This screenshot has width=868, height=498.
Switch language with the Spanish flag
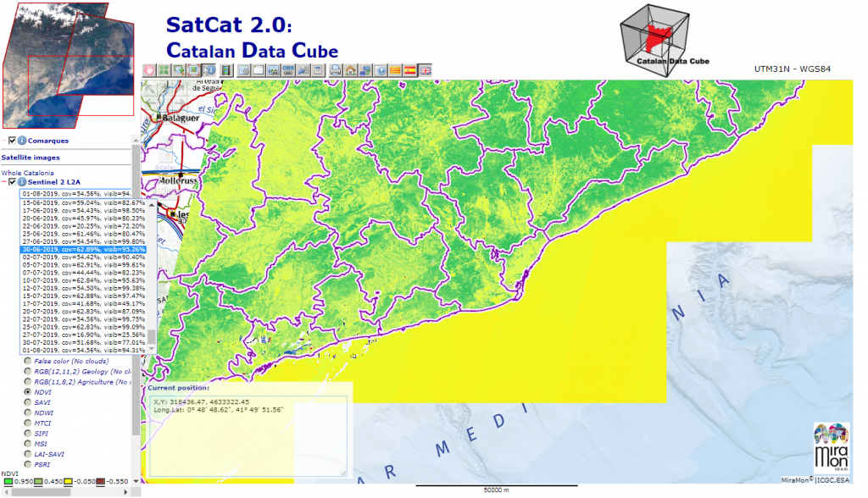point(410,70)
